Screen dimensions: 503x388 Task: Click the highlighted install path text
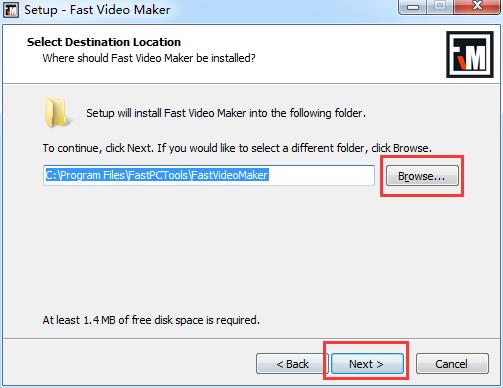pos(156,175)
